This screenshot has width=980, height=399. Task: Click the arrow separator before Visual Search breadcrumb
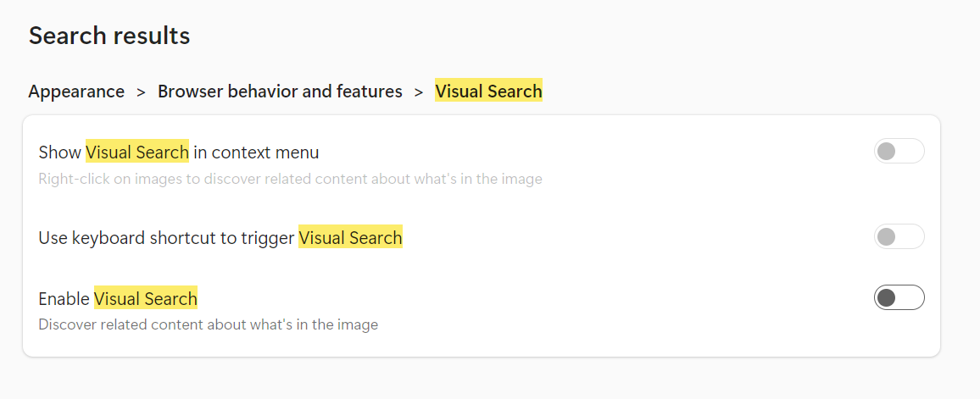[x=419, y=91]
